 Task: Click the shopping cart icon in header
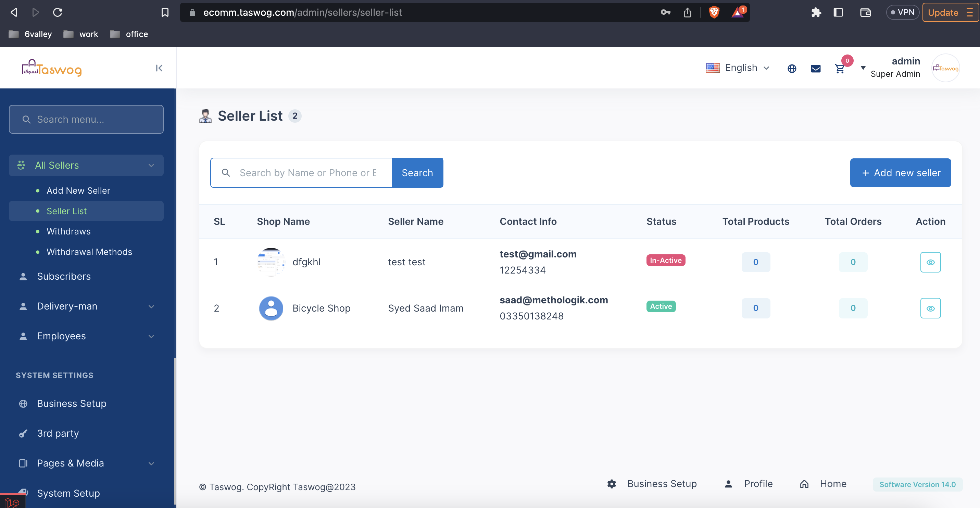[x=839, y=69]
